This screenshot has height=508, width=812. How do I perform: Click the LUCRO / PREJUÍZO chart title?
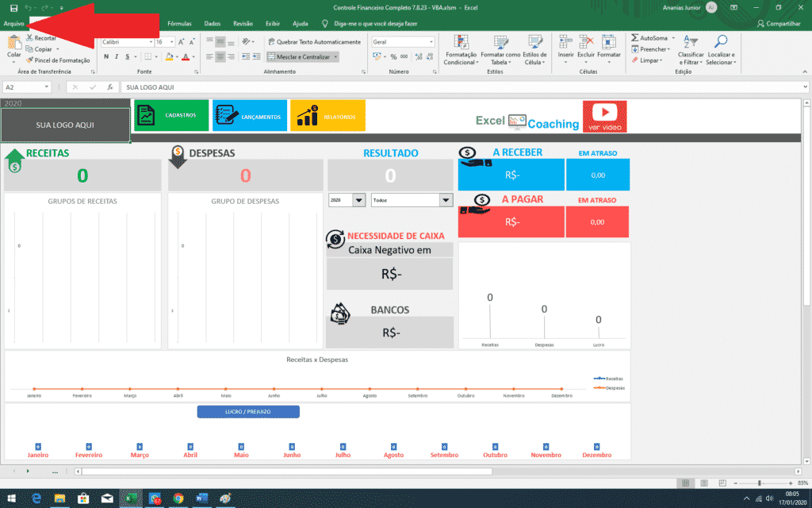tap(248, 412)
